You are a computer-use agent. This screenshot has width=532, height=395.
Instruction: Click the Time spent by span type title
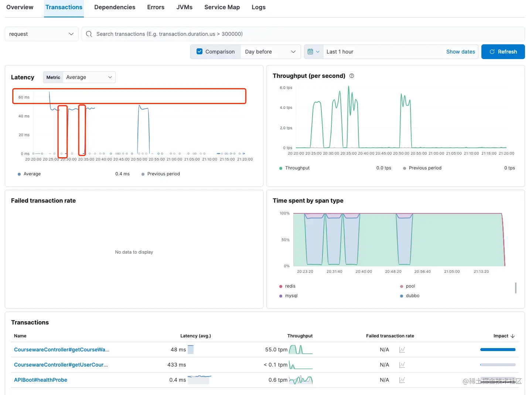[x=308, y=200]
